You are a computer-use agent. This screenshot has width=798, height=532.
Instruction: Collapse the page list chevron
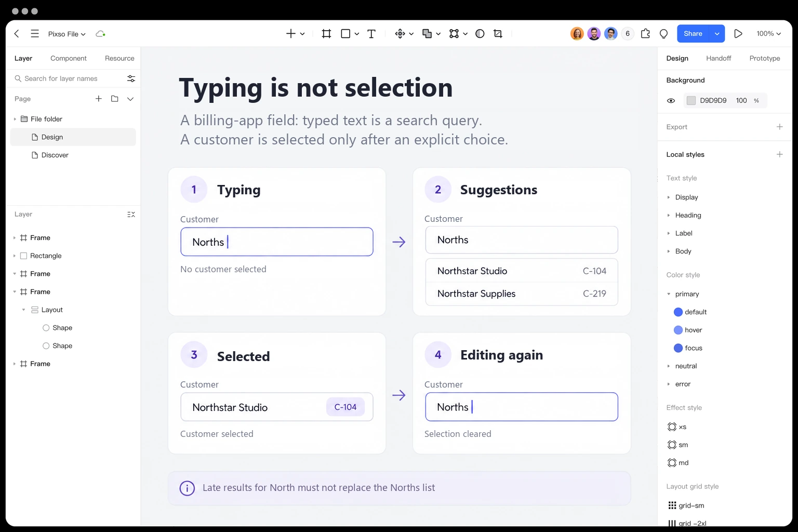[130, 99]
